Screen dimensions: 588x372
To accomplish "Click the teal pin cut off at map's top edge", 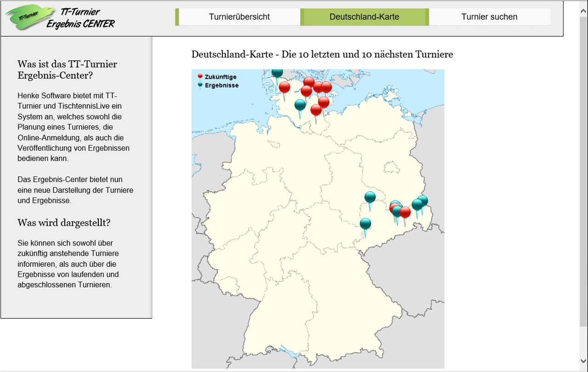I will pos(277,73).
